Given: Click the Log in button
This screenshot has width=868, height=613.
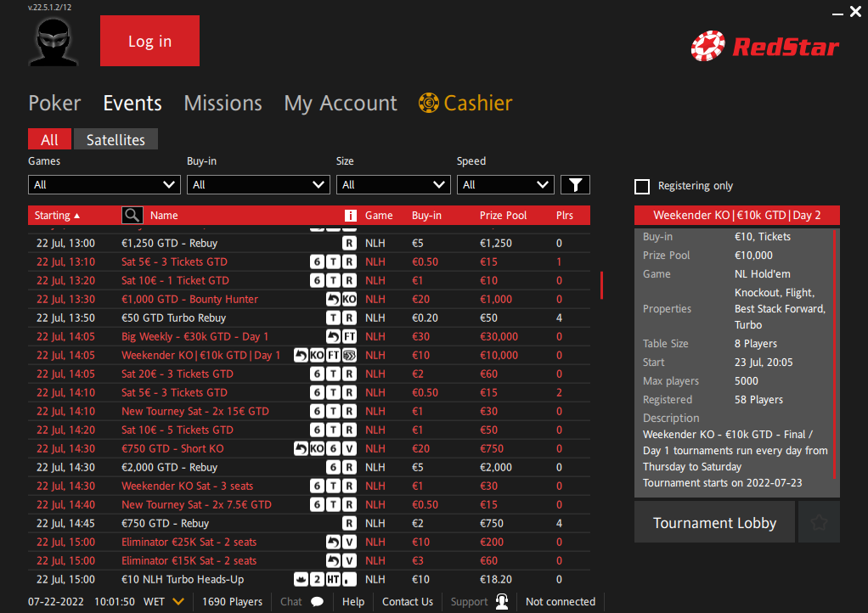Looking at the screenshot, I should tap(149, 41).
